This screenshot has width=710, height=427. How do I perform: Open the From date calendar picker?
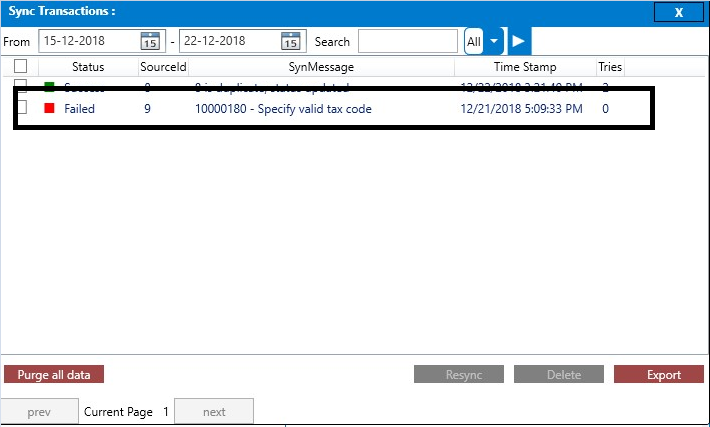pyautogui.click(x=150, y=42)
